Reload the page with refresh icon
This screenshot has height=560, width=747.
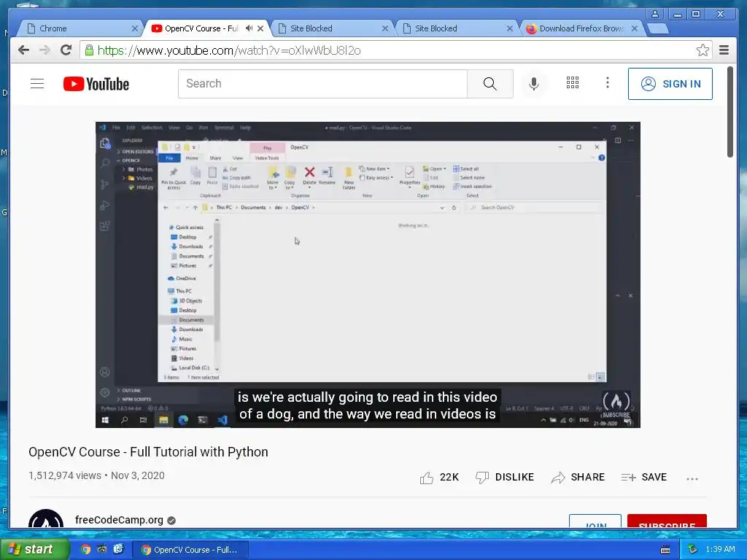(66, 50)
